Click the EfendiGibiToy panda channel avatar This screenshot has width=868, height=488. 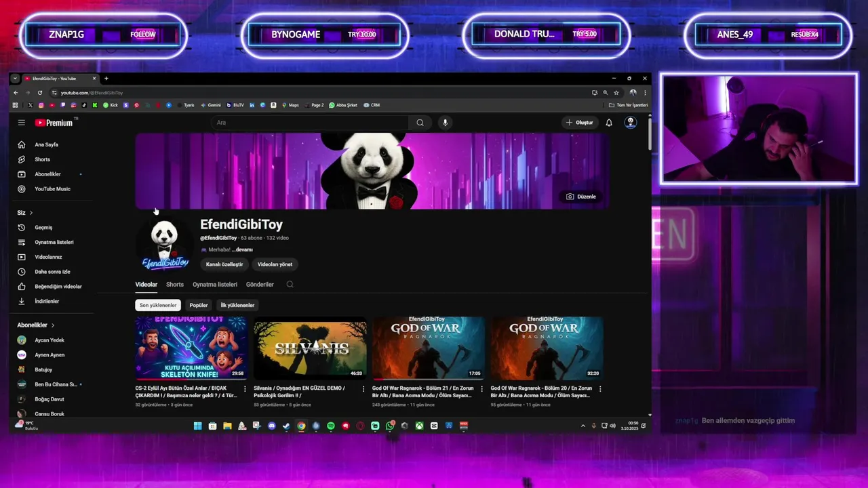[x=165, y=245]
